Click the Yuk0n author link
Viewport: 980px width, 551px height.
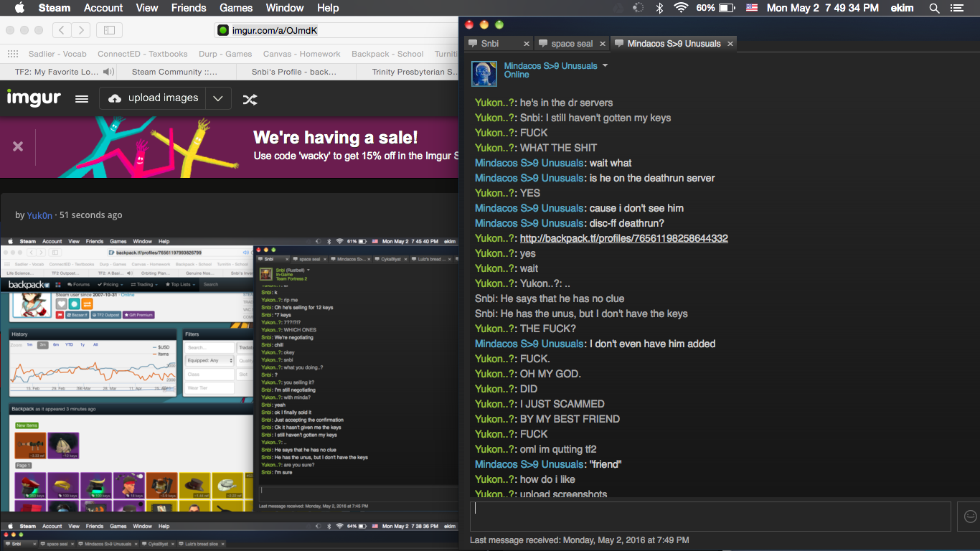tap(39, 215)
